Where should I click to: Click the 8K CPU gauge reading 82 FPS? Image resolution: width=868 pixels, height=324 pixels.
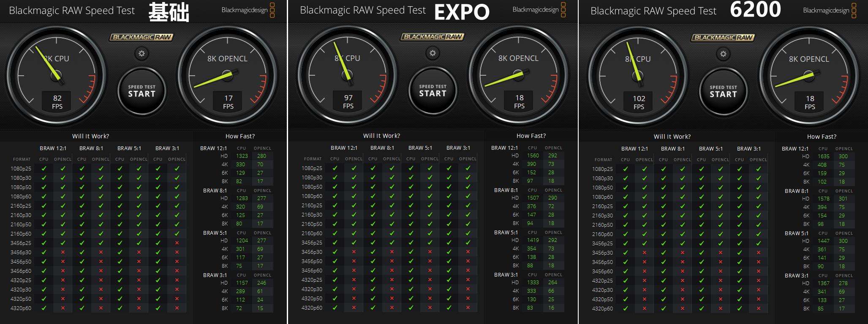pos(56,76)
